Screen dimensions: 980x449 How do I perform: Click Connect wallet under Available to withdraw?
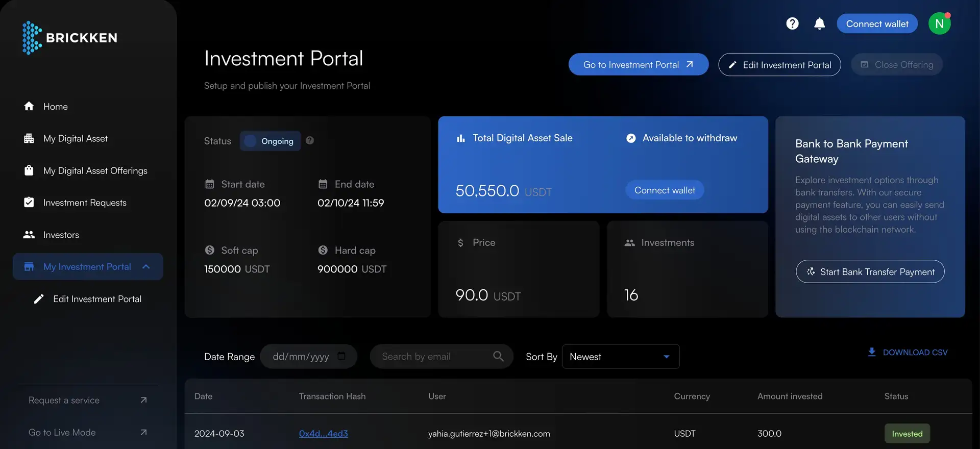665,190
